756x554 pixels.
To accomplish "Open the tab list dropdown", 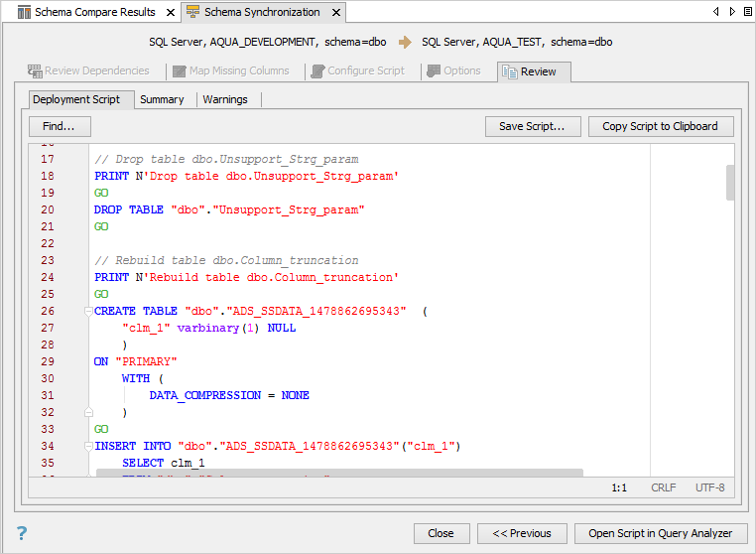I will pos(733,12).
